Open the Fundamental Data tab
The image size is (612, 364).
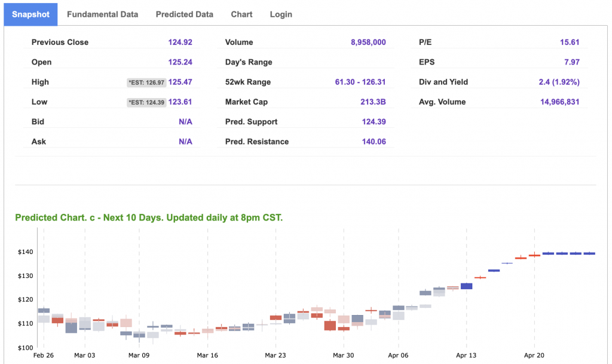(x=102, y=14)
